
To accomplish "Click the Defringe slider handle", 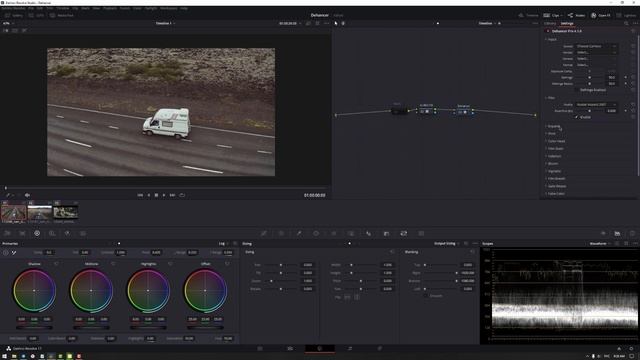I will [589, 78].
